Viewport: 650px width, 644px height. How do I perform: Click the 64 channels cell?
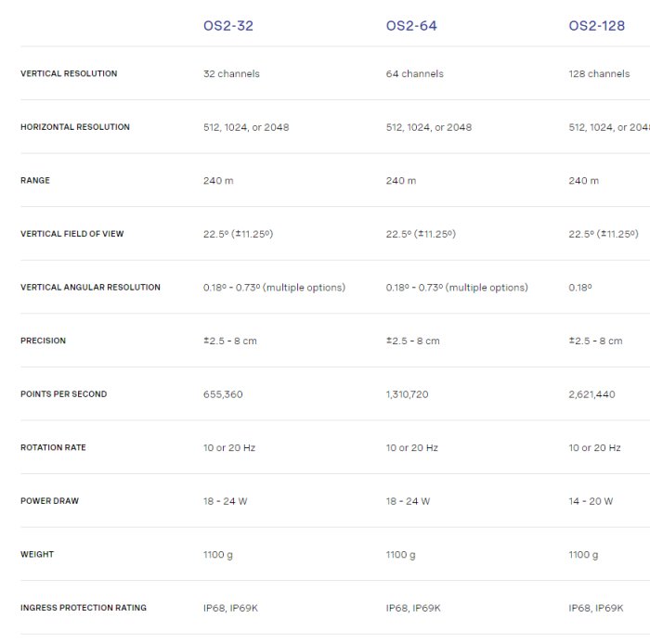[414, 74]
